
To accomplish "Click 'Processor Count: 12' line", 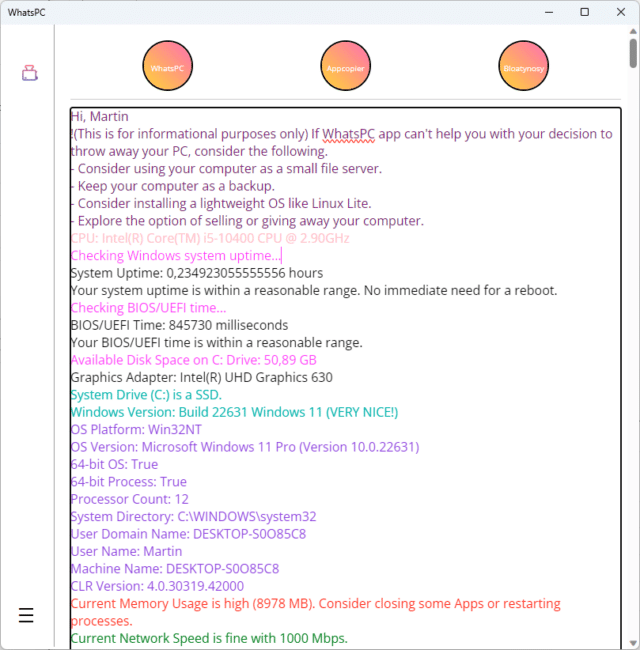I will [130, 500].
